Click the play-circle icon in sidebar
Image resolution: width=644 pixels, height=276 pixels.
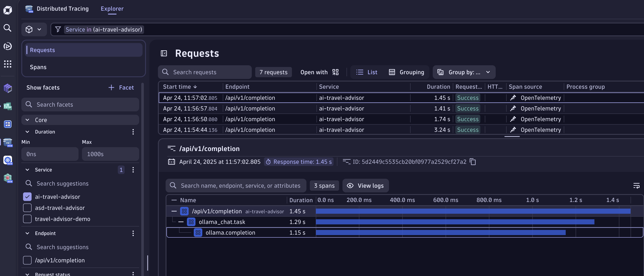pos(7,46)
